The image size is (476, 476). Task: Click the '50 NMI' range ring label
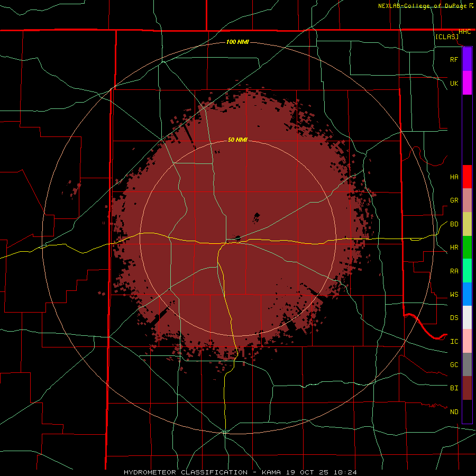[x=237, y=140]
